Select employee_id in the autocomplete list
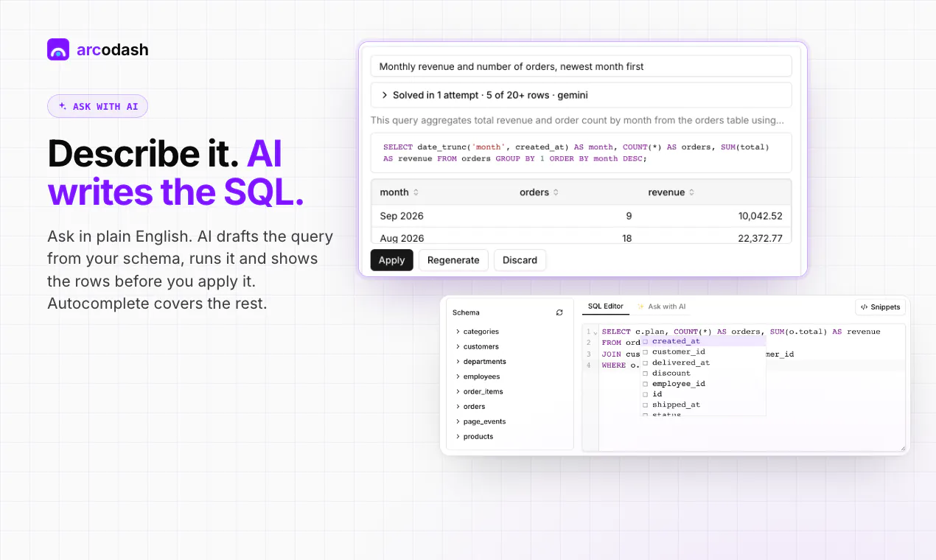This screenshot has width=936, height=560. coord(703,383)
